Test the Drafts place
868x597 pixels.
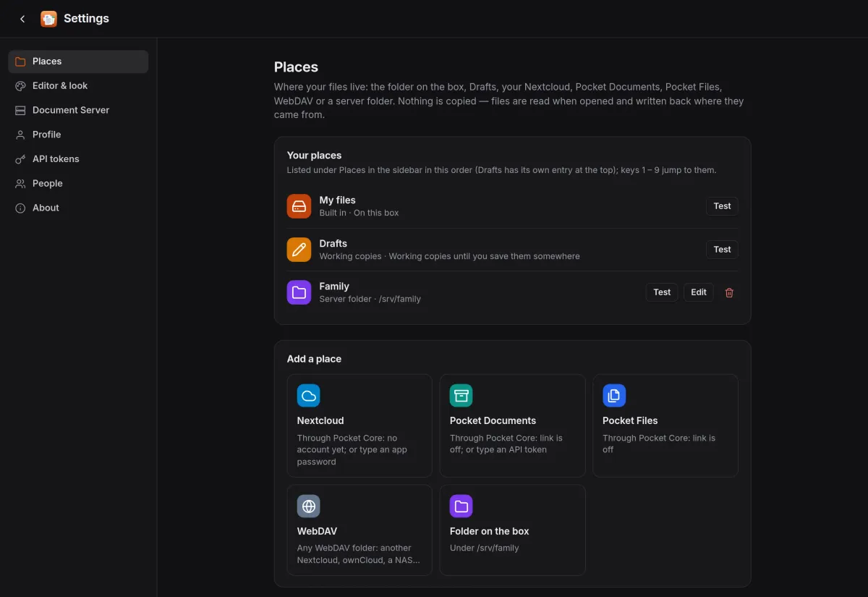(722, 250)
